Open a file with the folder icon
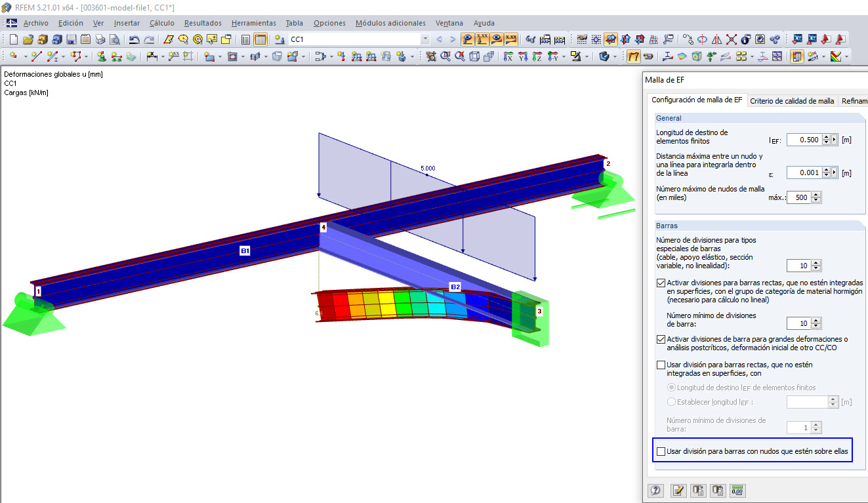Screen dimensions: 868x503 click(28, 39)
